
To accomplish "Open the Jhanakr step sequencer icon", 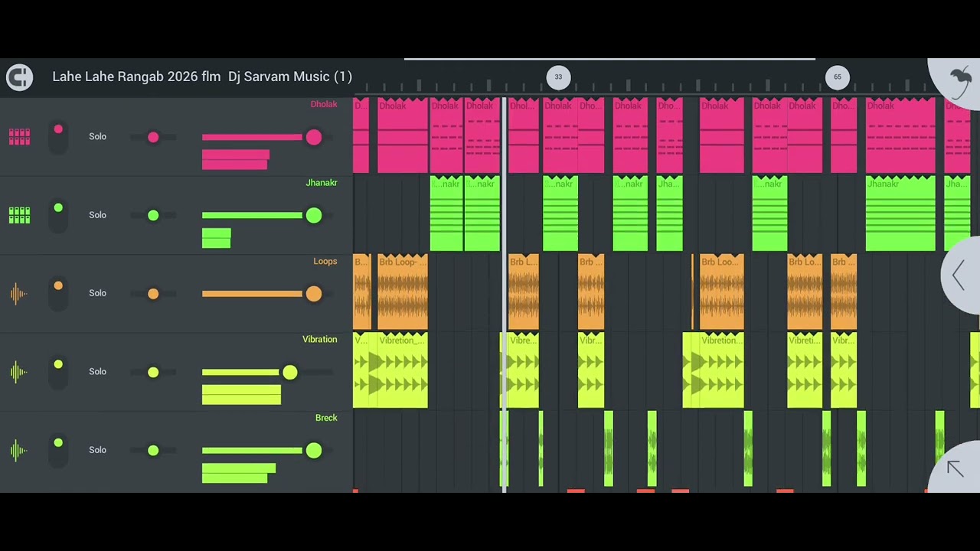I will click(19, 215).
